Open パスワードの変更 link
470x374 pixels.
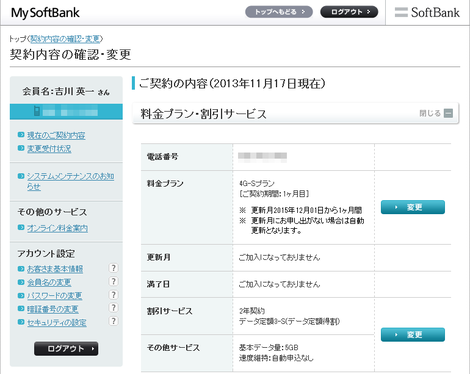(55, 296)
